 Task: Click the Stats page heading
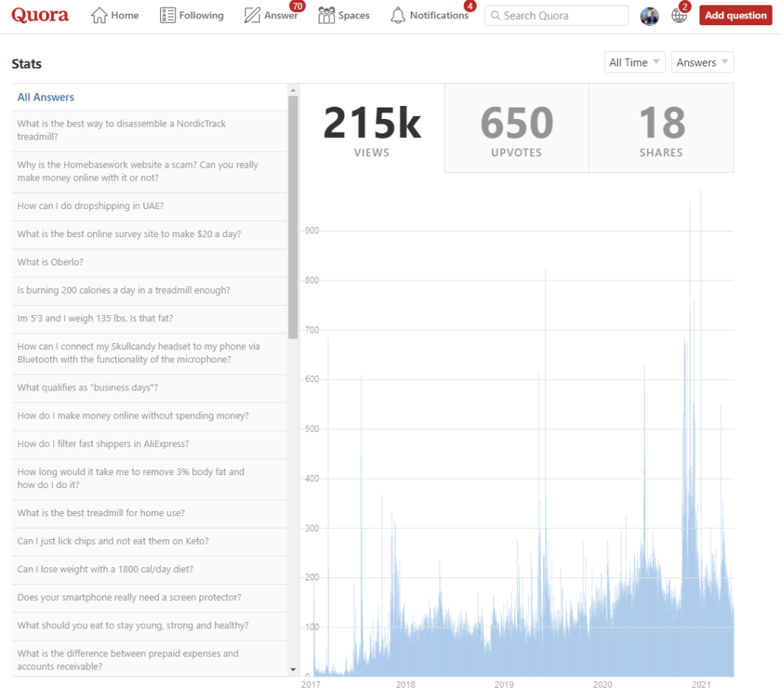(x=27, y=64)
